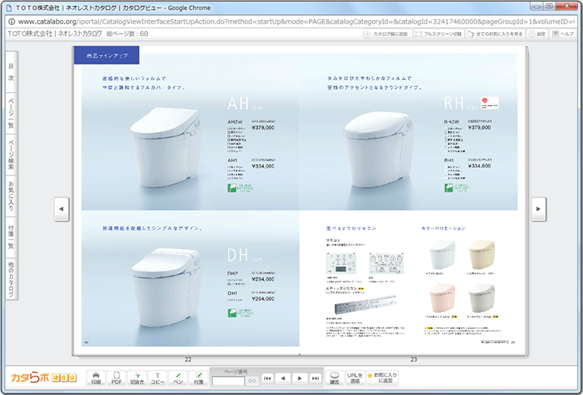Click the white color variation toilet
Screen dimensions: 583x395
tap(442, 254)
